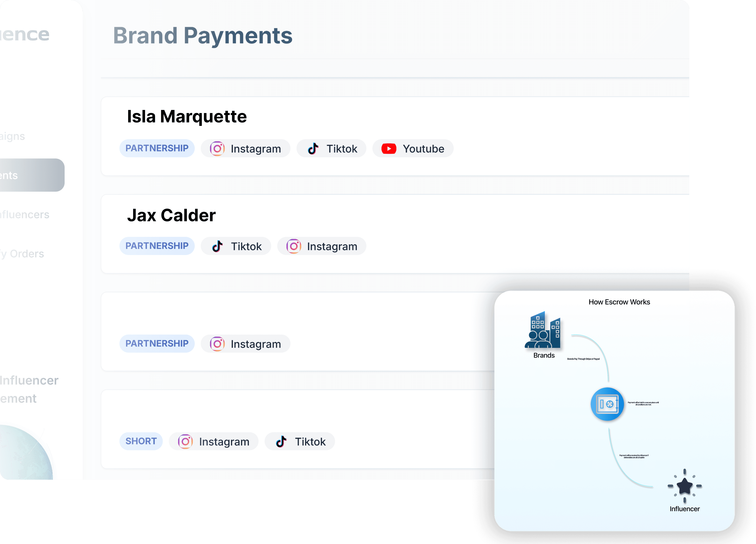Select the Instagram icon beside Jax Calder's Tiktok chip
The width and height of the screenshot is (756, 544).
pyautogui.click(x=293, y=246)
